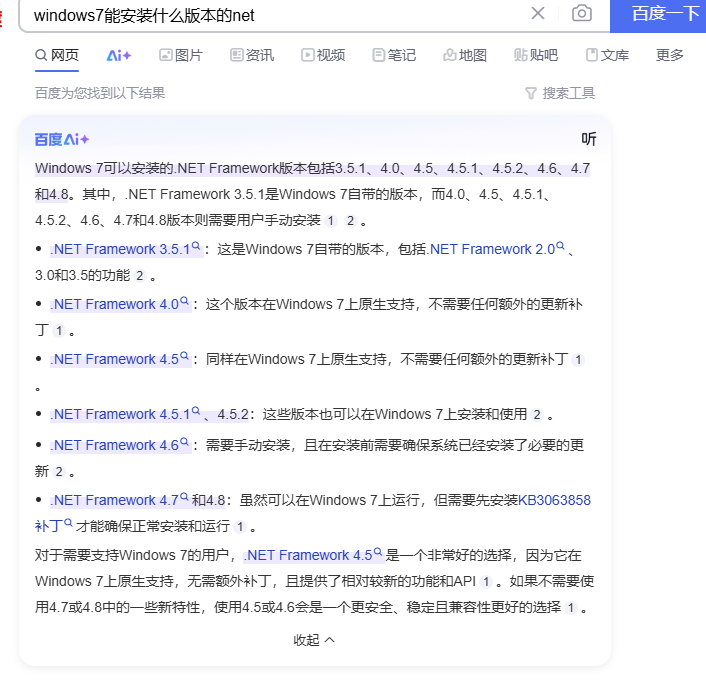Switch to the AI+ tab
706x686 pixels.
(119, 56)
